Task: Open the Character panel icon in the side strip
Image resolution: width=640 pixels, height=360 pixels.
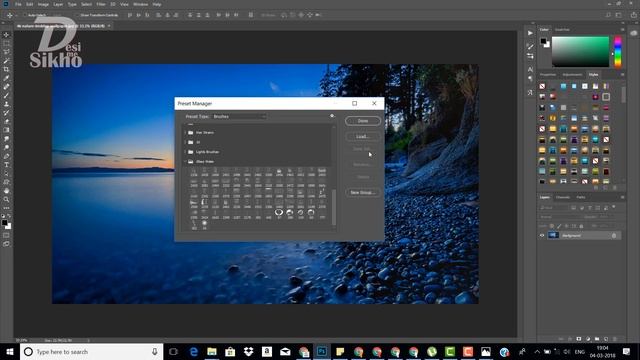Action: click(530, 70)
